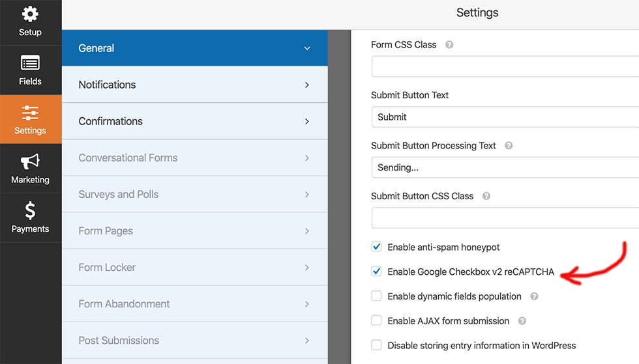Open the Payments dollar icon

[x=30, y=211]
